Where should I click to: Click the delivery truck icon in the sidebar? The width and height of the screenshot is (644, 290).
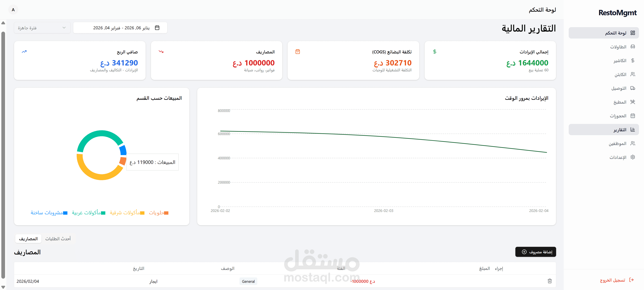[x=632, y=88]
